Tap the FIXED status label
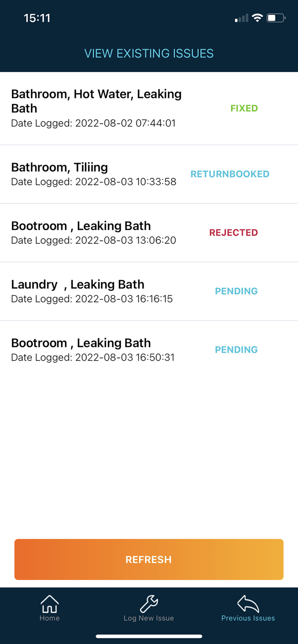The height and width of the screenshot is (644, 298). tap(244, 108)
